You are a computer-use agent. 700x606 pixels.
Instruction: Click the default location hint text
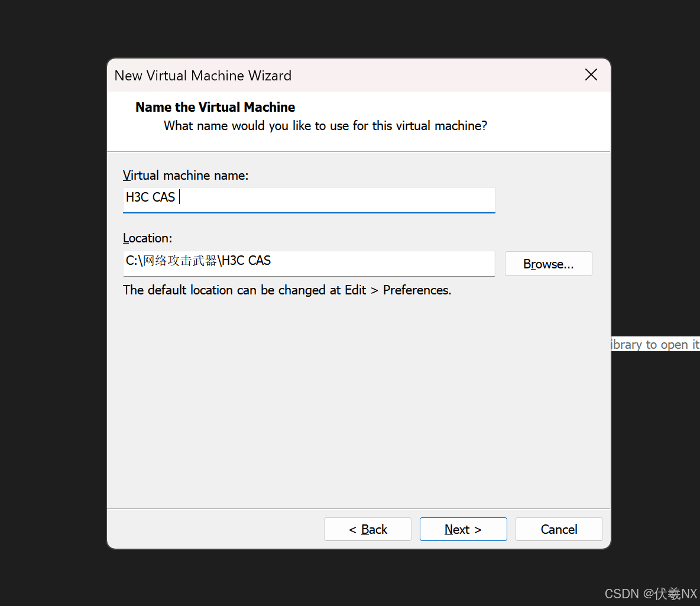[x=287, y=290]
